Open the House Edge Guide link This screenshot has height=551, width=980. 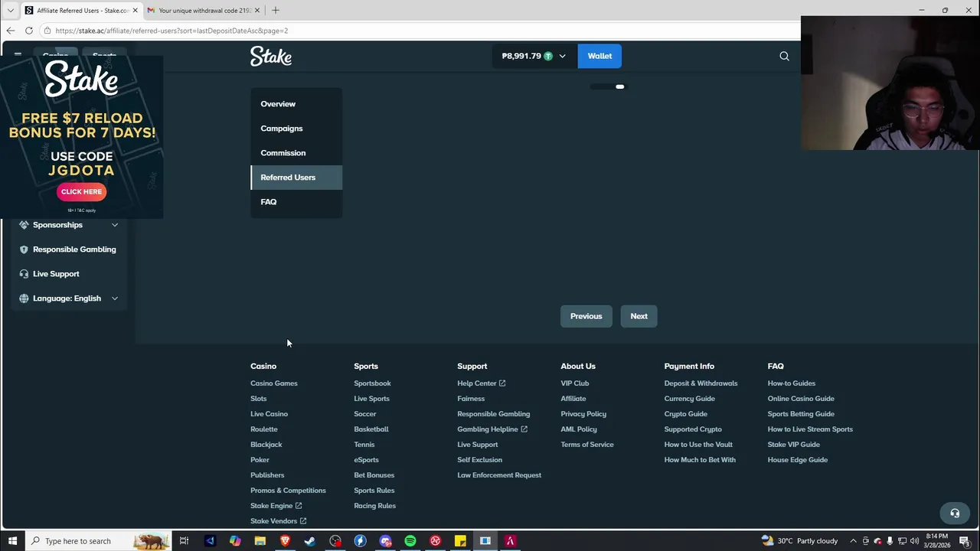tap(798, 460)
